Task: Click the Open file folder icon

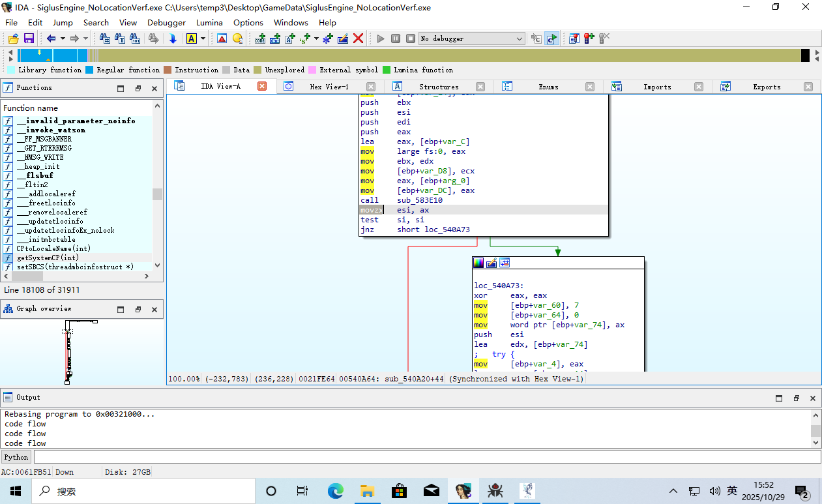Action: pos(13,38)
